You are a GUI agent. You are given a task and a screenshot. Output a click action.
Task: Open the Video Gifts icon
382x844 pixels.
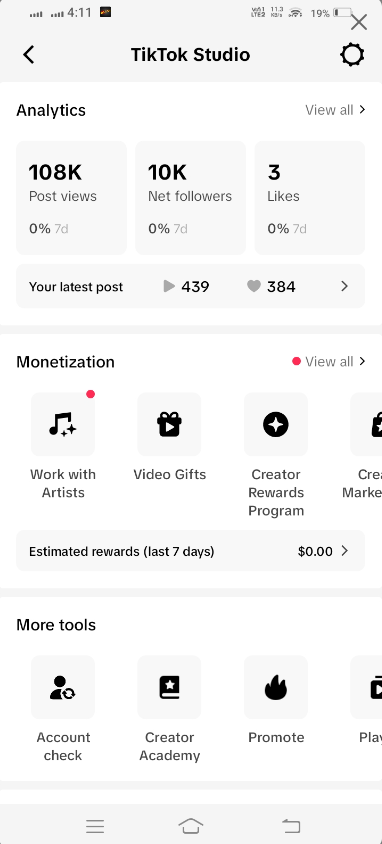point(169,424)
